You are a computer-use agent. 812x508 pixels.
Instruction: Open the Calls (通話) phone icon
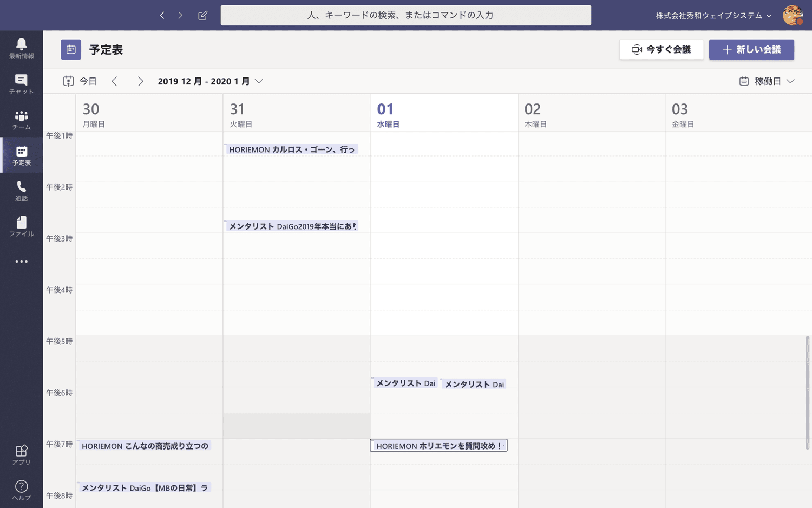pos(21,191)
